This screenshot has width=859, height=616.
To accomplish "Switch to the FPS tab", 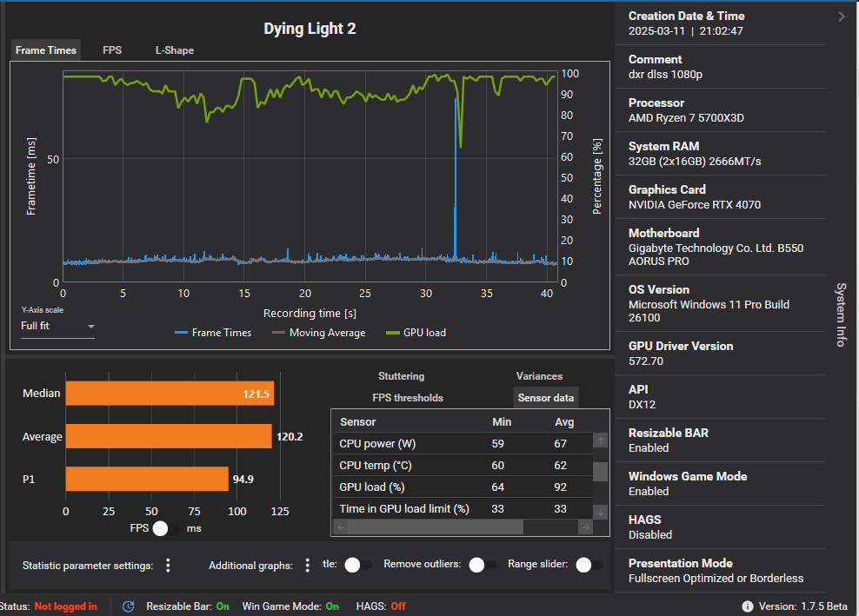I will 112,50.
